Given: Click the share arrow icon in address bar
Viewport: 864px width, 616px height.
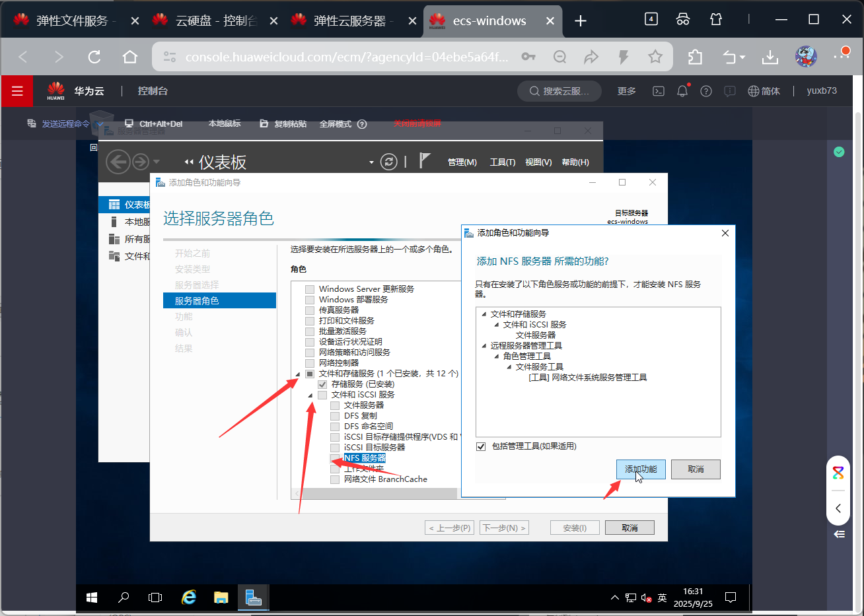Looking at the screenshot, I should (x=591, y=57).
